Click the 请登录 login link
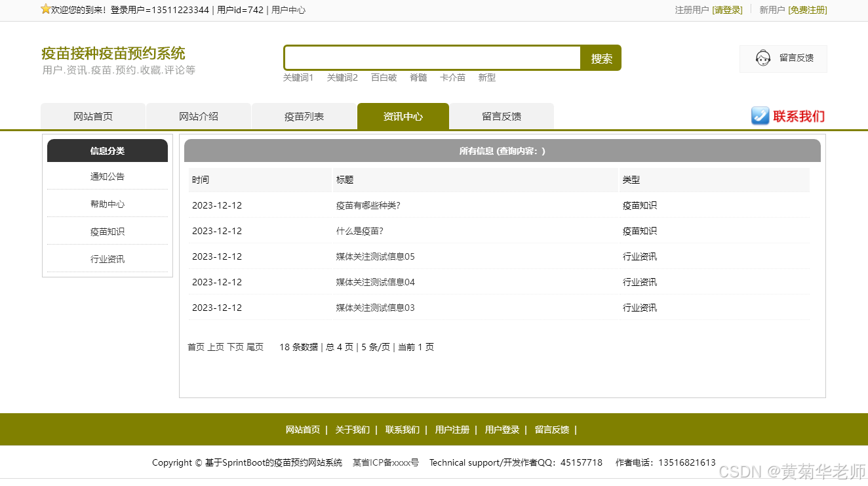The image size is (868, 486). 728,10
